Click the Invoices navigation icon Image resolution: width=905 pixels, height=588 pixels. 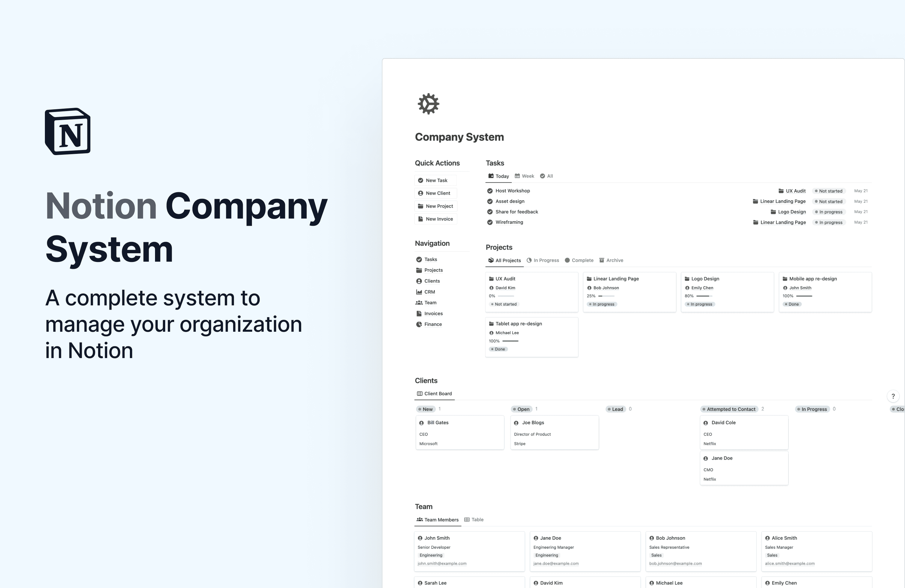(x=418, y=313)
